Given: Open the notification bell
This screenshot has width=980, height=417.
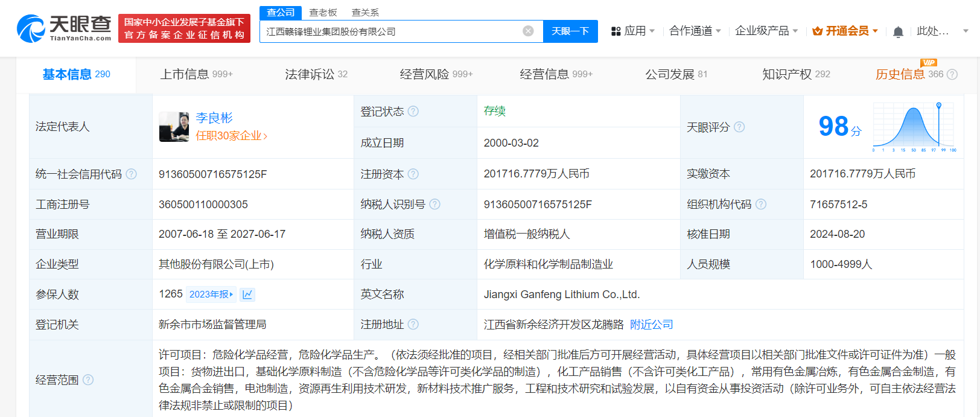Looking at the screenshot, I should point(898,31).
